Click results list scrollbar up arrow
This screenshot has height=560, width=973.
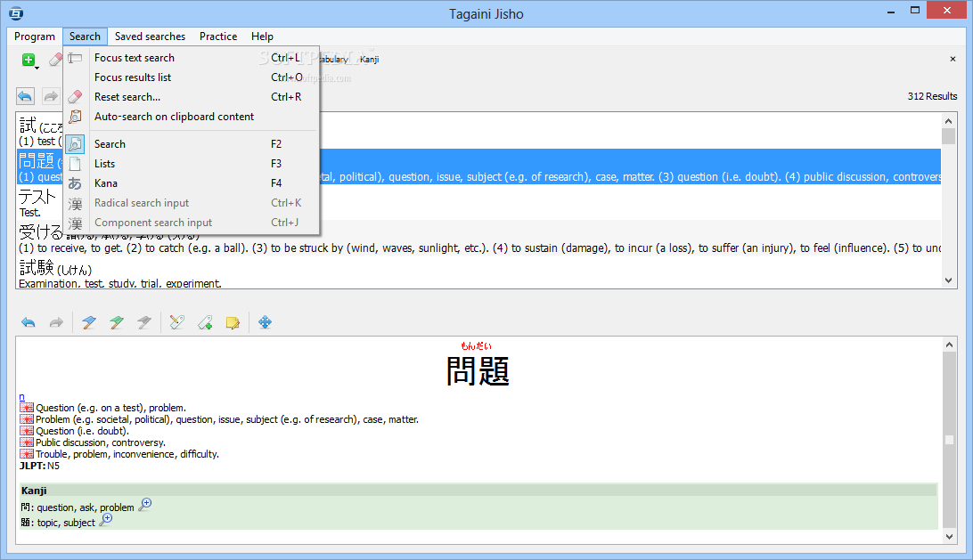[948, 121]
